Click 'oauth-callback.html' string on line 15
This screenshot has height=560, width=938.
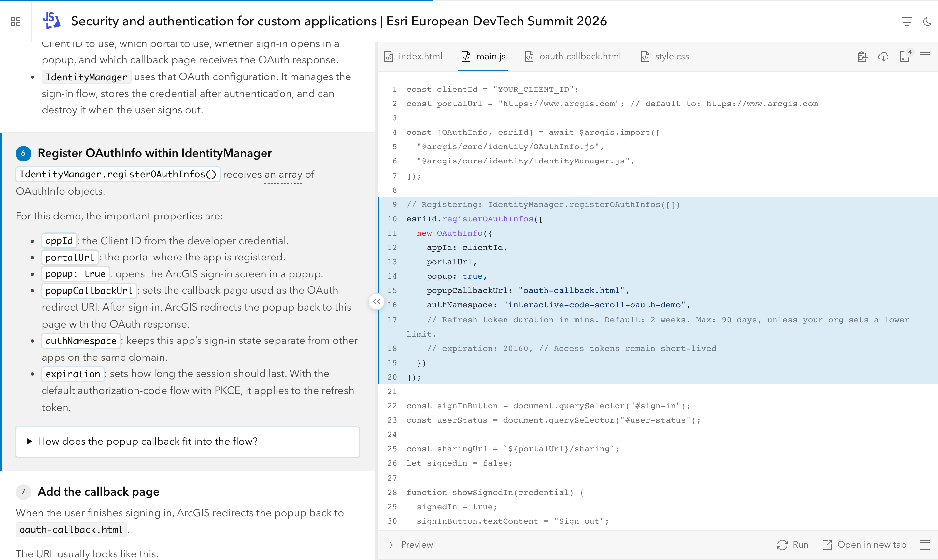(x=572, y=290)
